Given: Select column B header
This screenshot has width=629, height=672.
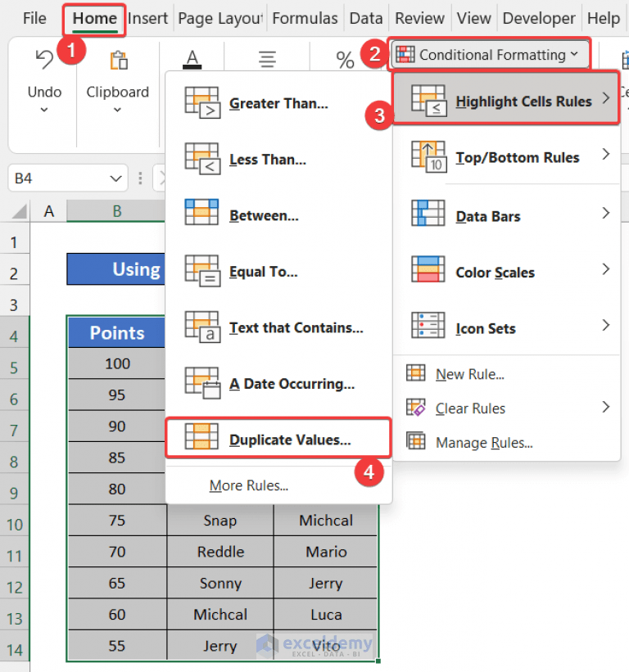Looking at the screenshot, I should click(x=116, y=211).
